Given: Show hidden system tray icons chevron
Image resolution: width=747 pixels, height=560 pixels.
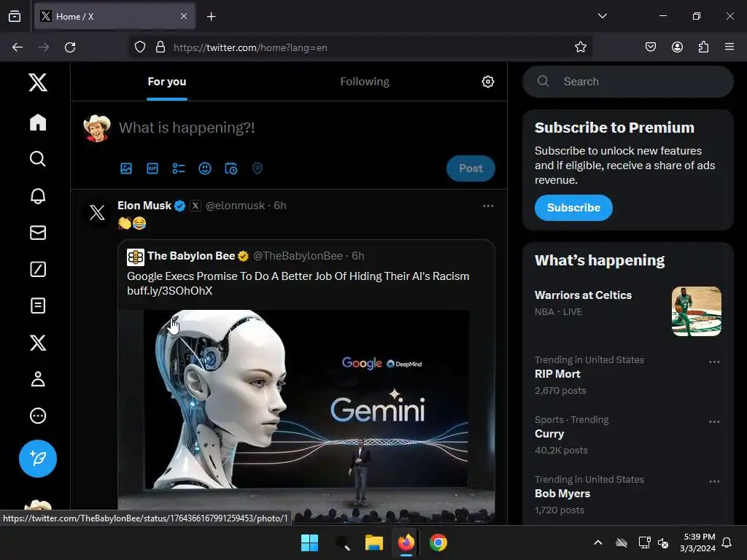Looking at the screenshot, I should point(598,542).
